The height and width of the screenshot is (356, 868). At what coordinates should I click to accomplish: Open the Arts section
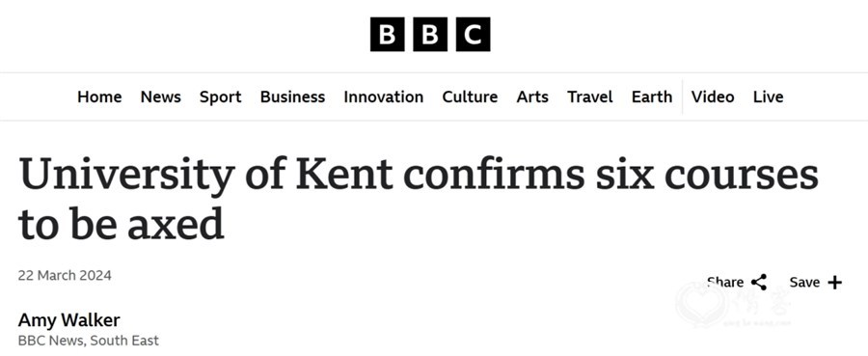pyautogui.click(x=532, y=96)
